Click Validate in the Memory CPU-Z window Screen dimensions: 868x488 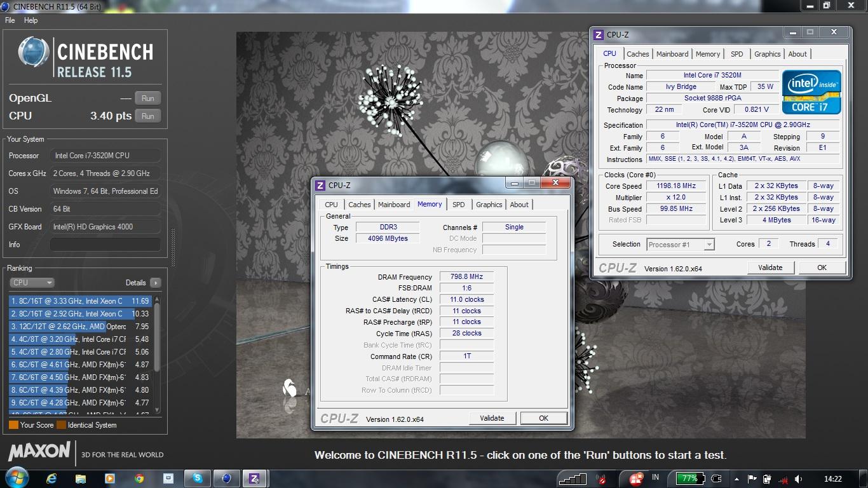(492, 418)
